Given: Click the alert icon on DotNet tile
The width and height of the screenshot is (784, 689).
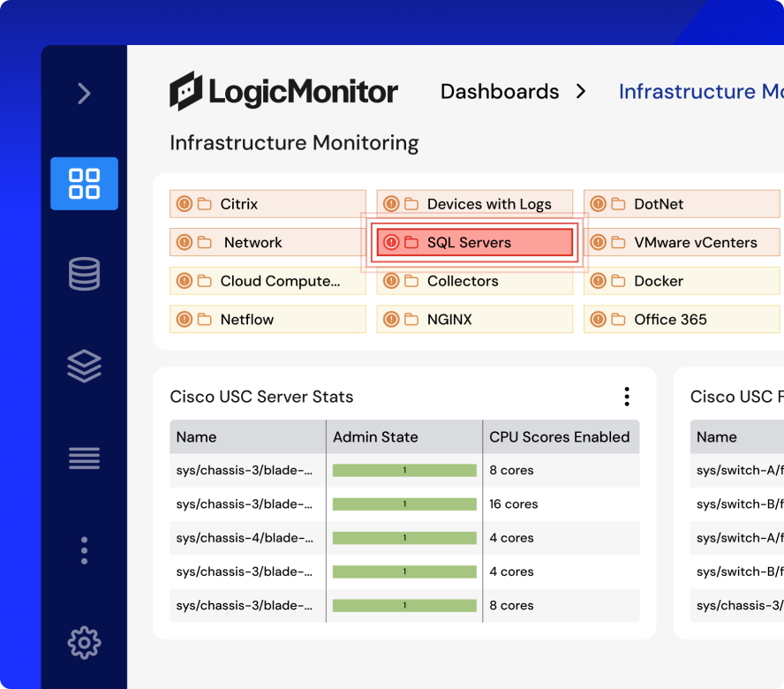Looking at the screenshot, I should pos(598,204).
